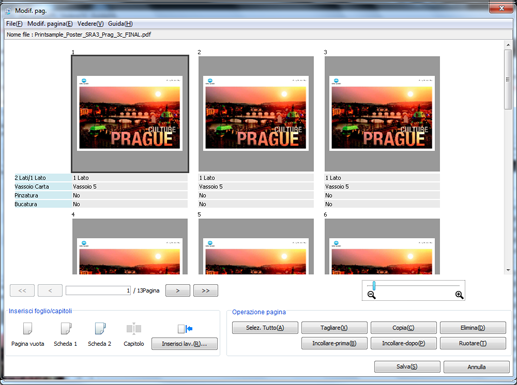
Task: Click page 2 'Vassoio 5' value
Action: point(211,186)
